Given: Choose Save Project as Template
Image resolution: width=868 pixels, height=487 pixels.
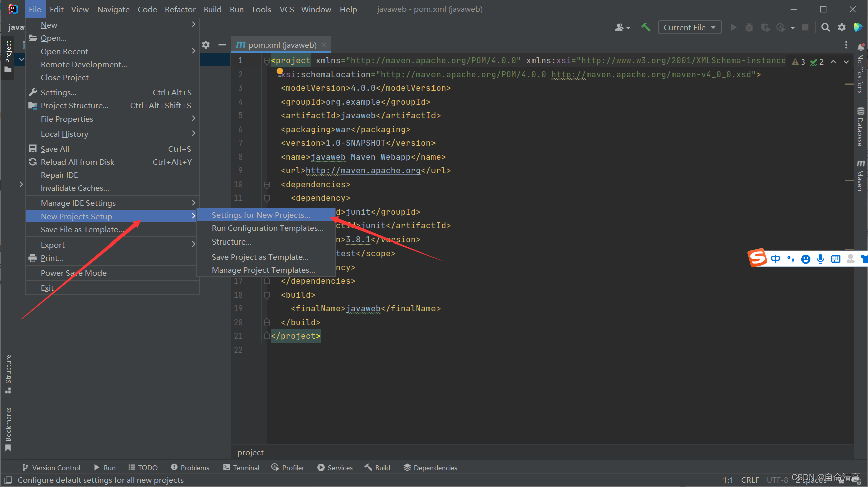Looking at the screenshot, I should [266, 257].
